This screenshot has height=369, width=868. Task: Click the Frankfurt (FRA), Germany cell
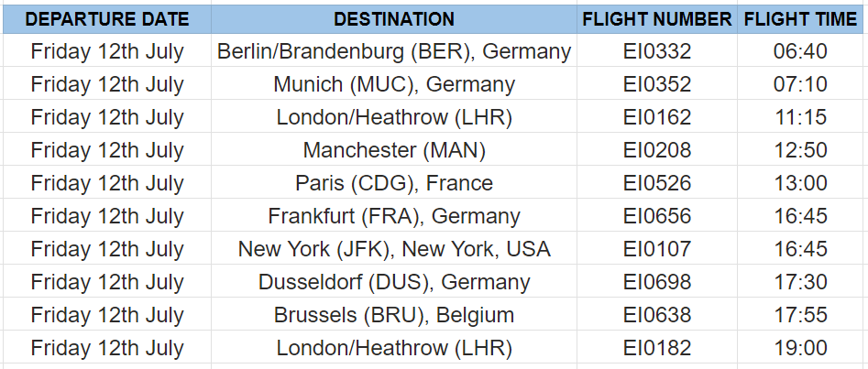pos(393,216)
